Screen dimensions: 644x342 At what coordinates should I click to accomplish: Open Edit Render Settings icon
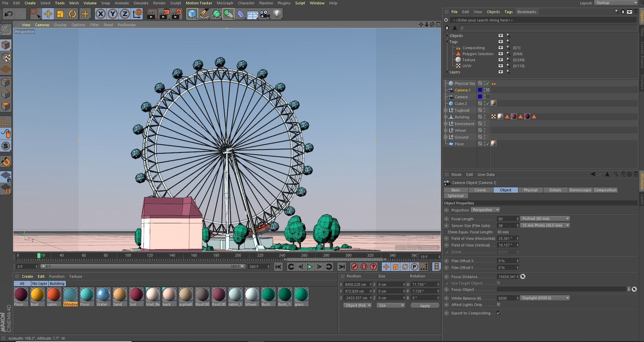click(x=177, y=14)
